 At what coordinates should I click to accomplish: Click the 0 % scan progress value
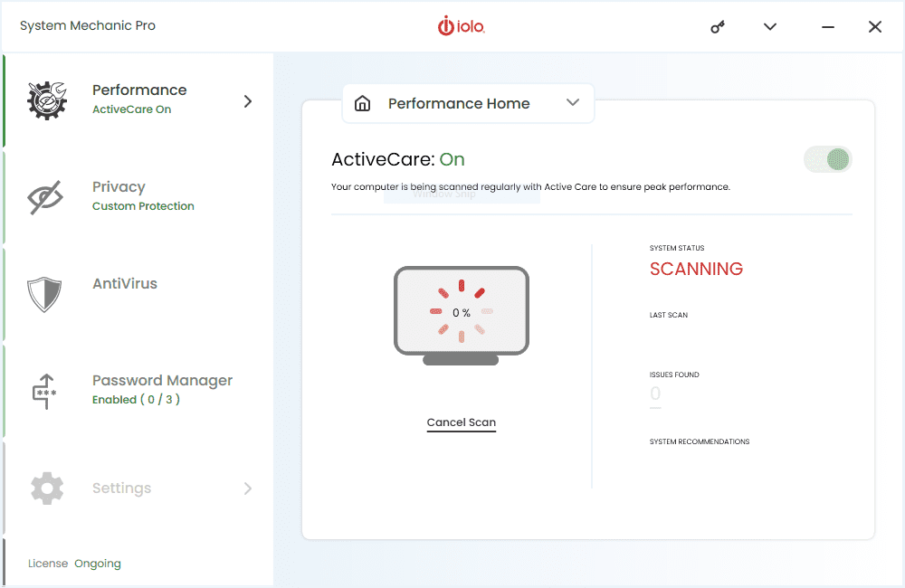click(462, 313)
